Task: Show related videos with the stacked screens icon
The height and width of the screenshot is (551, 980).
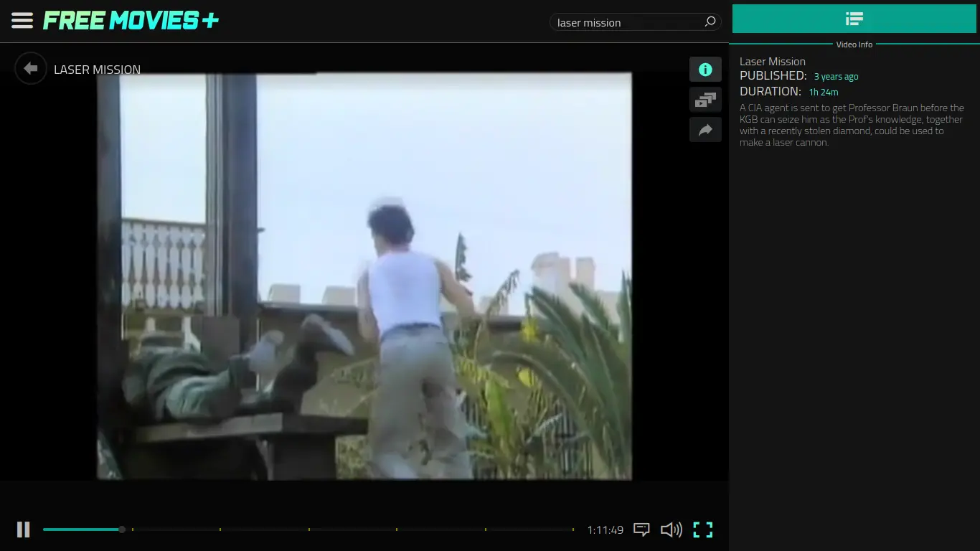Action: click(705, 100)
